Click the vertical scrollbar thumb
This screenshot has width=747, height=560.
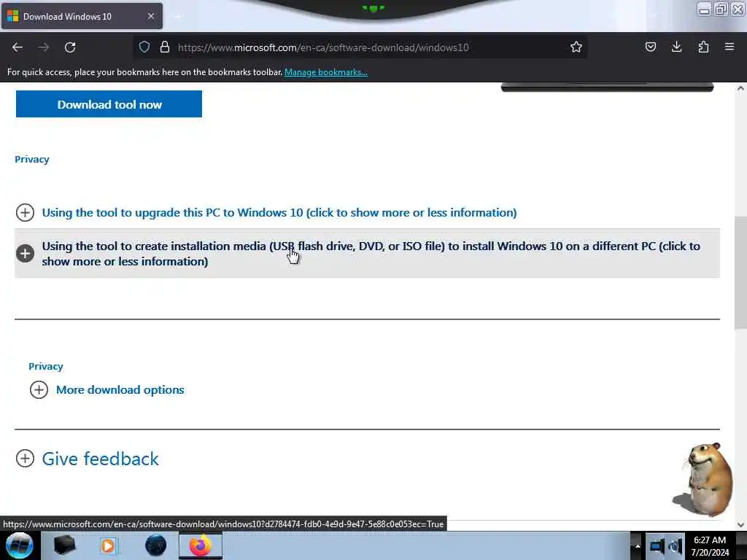tap(740, 273)
